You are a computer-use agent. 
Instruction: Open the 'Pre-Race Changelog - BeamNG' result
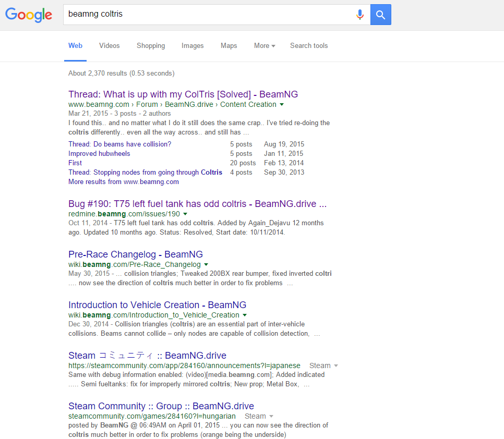(135, 254)
